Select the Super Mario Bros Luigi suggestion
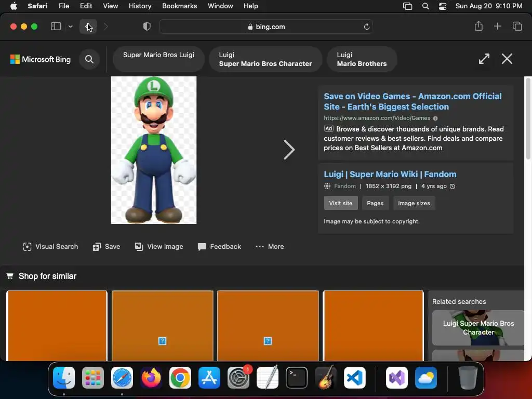532x399 pixels. tap(158, 59)
